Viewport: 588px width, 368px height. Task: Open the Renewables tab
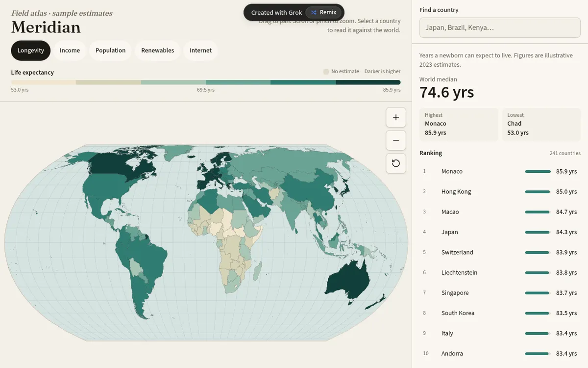point(157,51)
